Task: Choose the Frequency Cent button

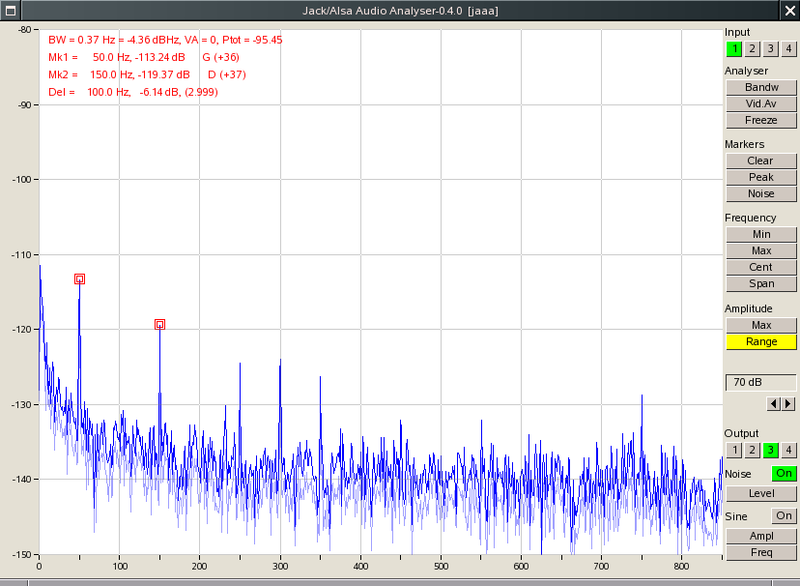Action: pyautogui.click(x=761, y=267)
